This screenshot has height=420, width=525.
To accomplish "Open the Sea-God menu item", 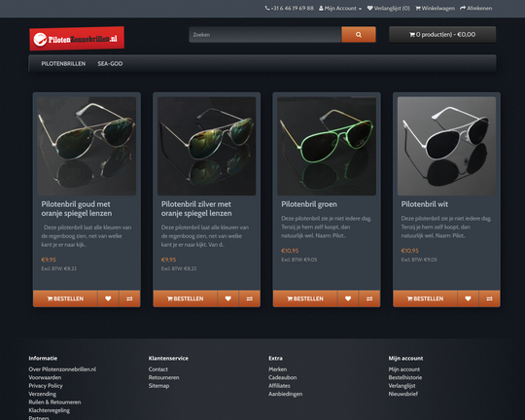I will [x=110, y=63].
